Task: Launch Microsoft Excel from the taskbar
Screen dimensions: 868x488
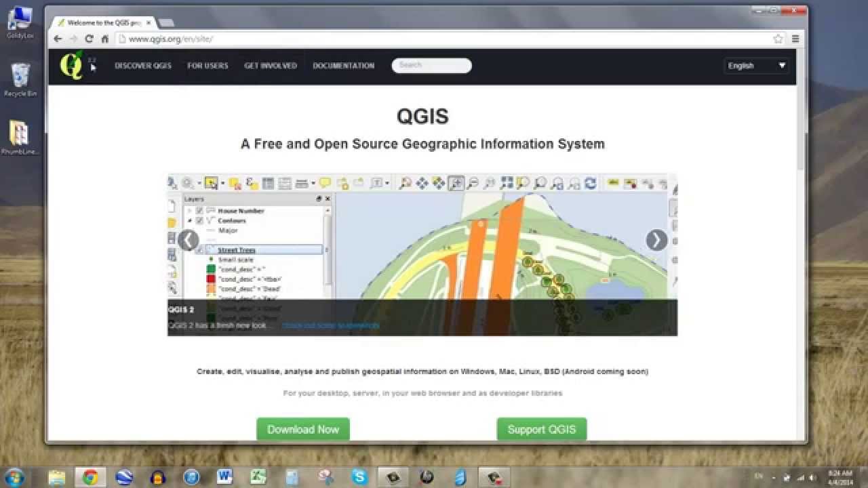Action: (x=258, y=477)
